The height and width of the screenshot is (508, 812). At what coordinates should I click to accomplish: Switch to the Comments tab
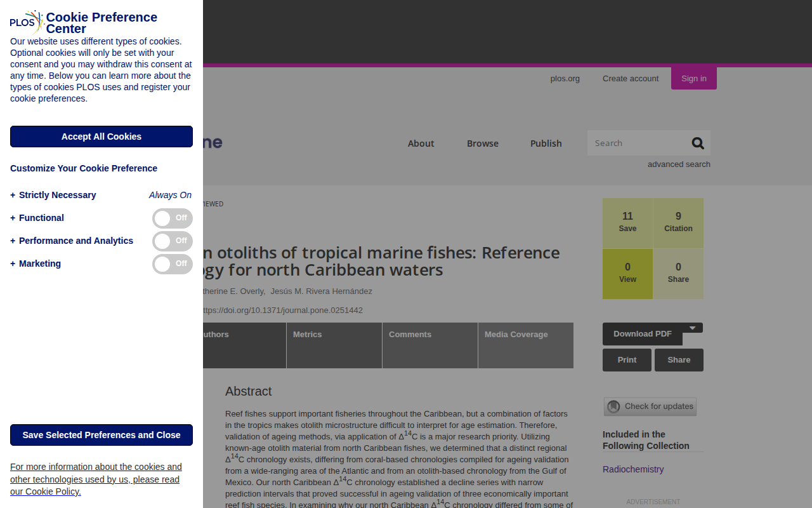[430, 345]
